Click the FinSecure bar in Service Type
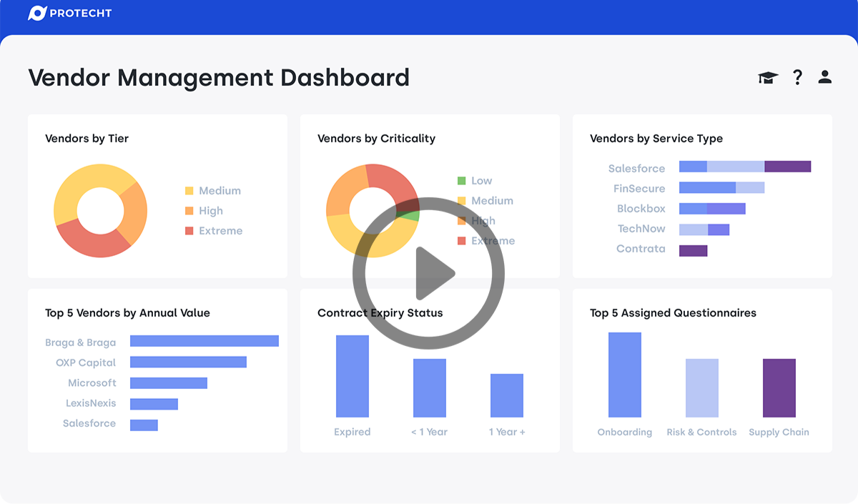Image resolution: width=858 pixels, height=504 pixels. tap(722, 187)
